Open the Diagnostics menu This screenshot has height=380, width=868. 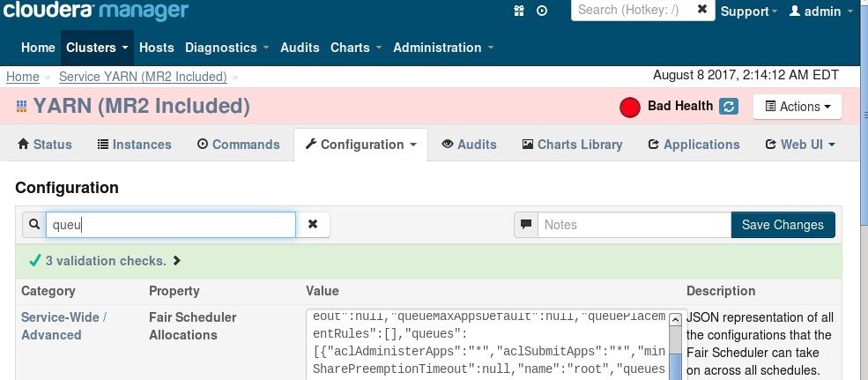[226, 48]
